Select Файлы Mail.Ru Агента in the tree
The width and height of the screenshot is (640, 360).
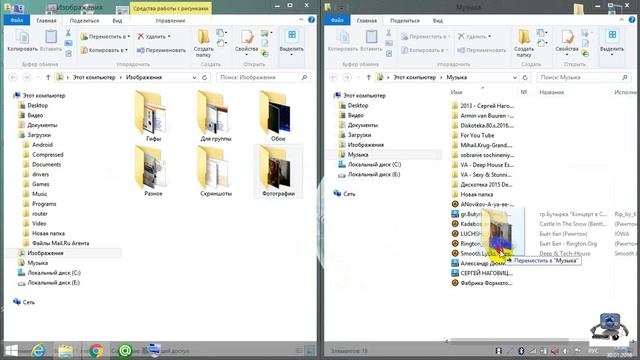coord(60,243)
